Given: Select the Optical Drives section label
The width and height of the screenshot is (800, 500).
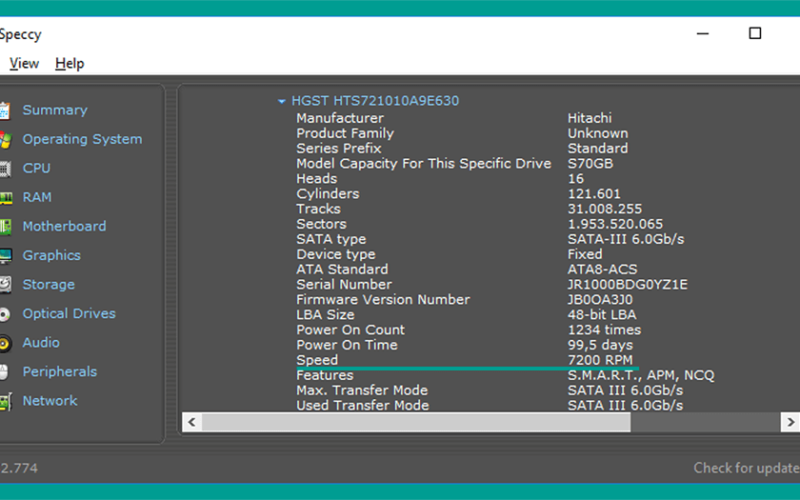Looking at the screenshot, I should 69,314.
